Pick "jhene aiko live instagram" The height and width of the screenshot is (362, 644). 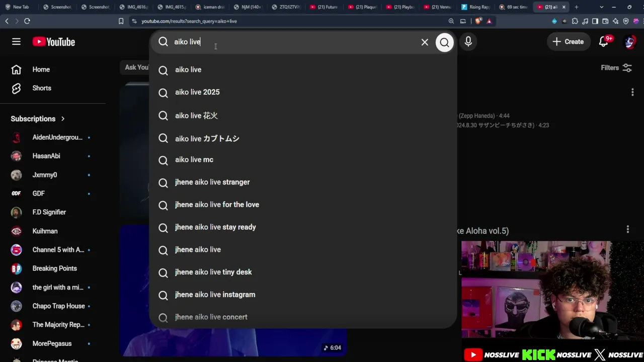303,295
